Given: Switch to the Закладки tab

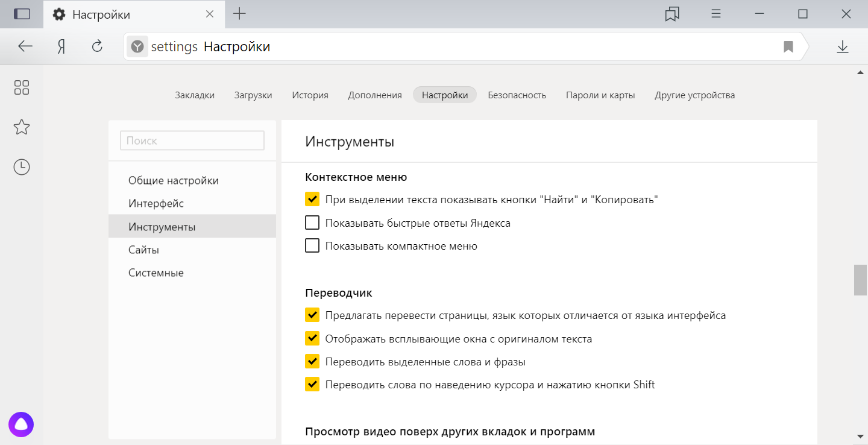Looking at the screenshot, I should click(195, 95).
